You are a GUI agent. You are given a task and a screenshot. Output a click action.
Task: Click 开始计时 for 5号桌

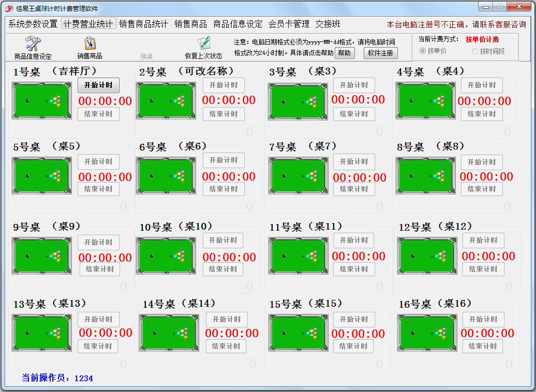point(98,162)
